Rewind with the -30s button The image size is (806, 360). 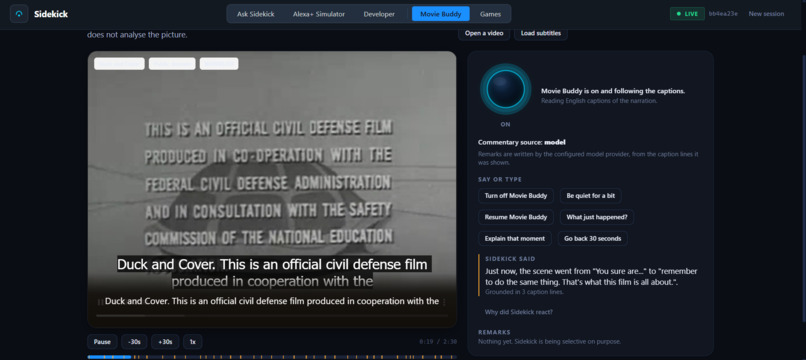point(134,342)
